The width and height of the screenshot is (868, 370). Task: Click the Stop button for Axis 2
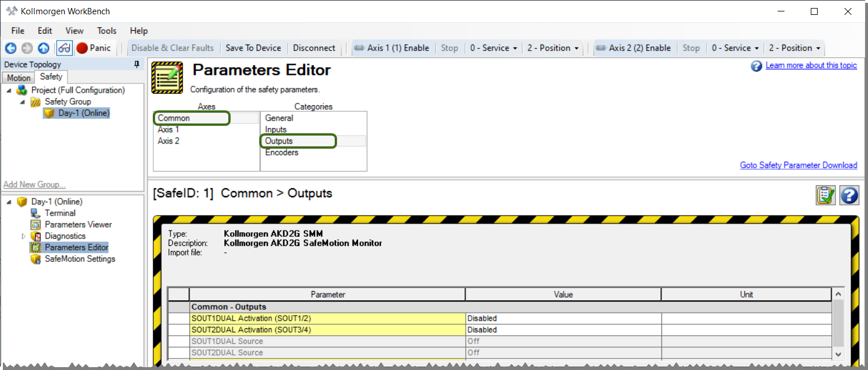691,48
